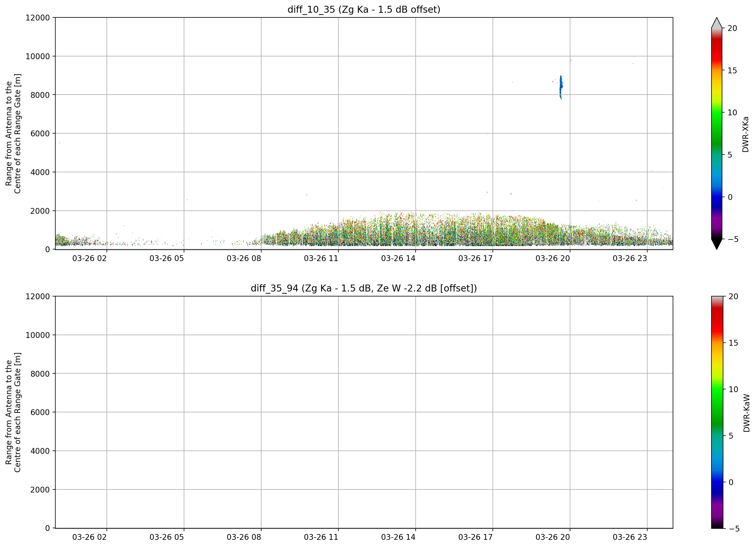The width and height of the screenshot is (756, 547).
Task: Click the 4000 tick of bottom plot
Action: point(40,451)
